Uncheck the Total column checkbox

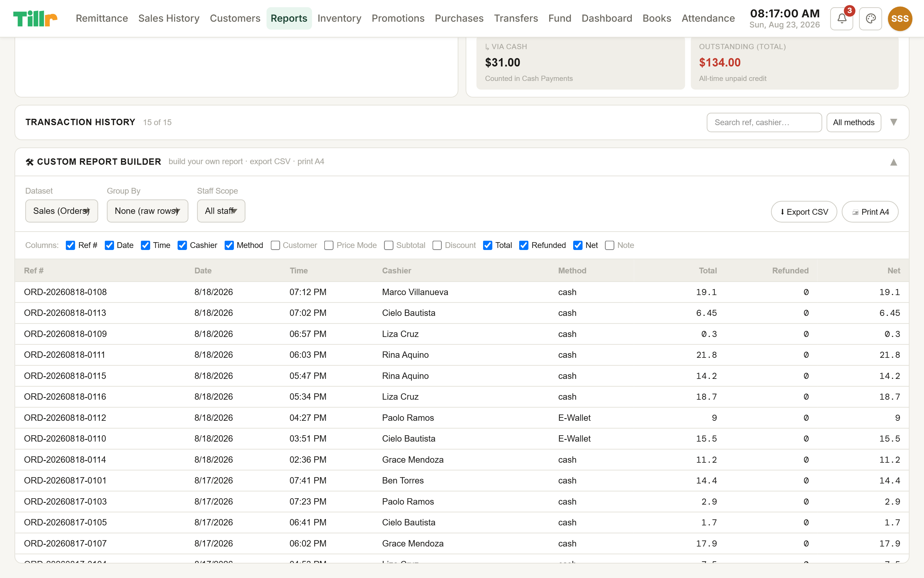pos(488,245)
